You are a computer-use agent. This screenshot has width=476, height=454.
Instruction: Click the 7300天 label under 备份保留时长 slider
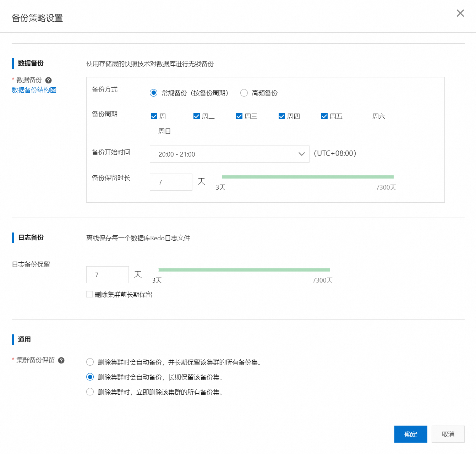coord(386,187)
